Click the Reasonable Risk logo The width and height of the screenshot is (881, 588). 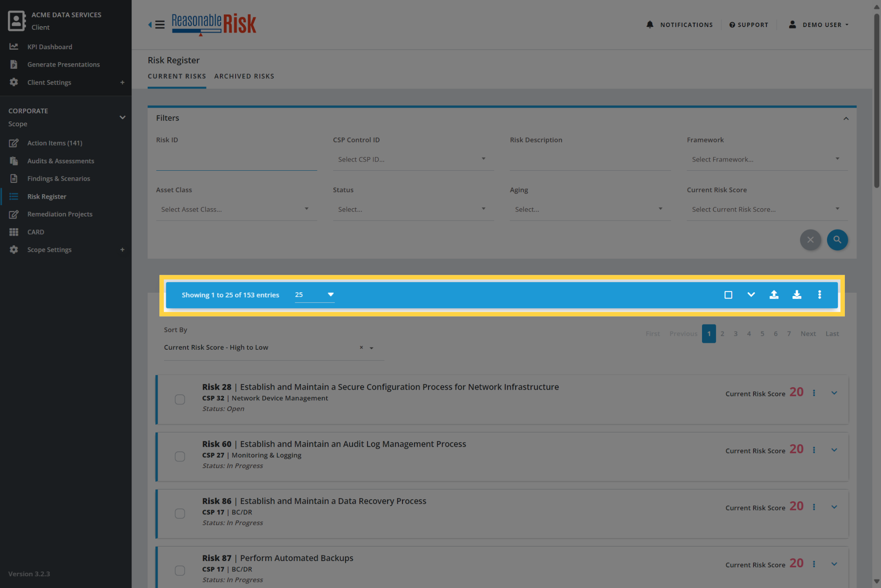[214, 24]
